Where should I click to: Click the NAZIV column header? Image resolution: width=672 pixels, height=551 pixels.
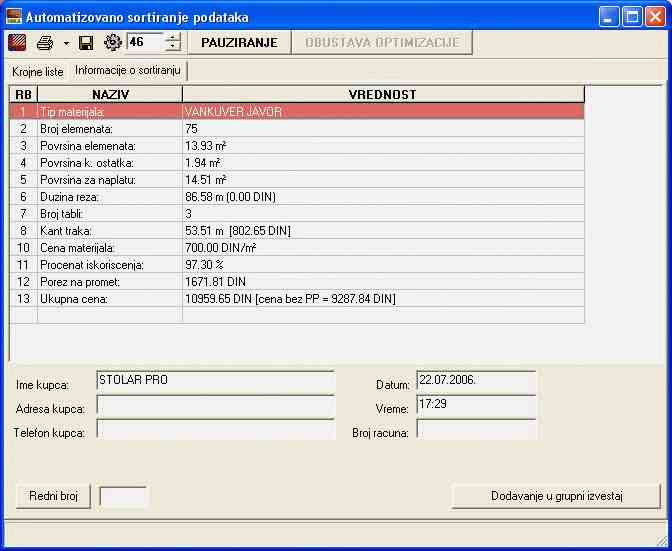point(110,94)
